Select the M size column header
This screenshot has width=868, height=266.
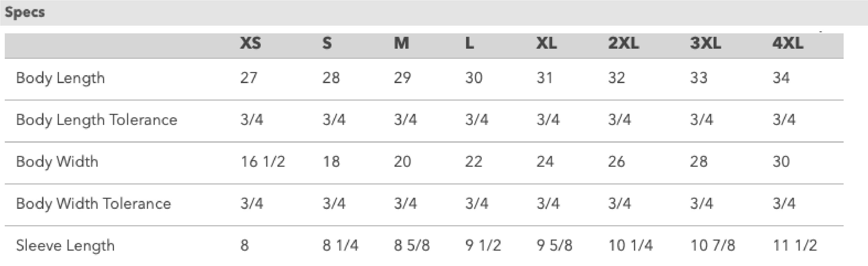401,43
